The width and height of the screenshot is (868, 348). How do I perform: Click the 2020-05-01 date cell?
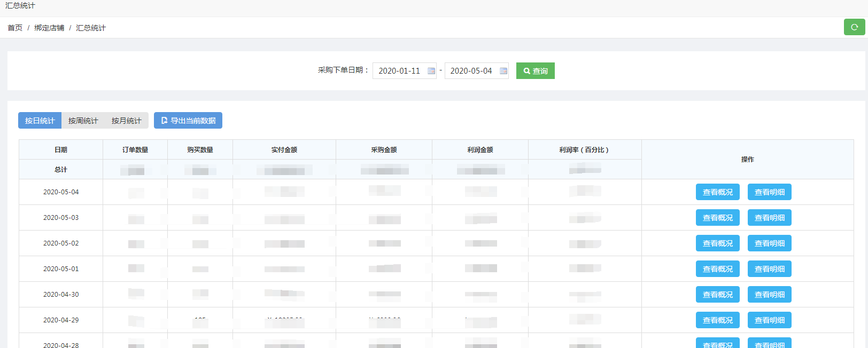point(61,269)
